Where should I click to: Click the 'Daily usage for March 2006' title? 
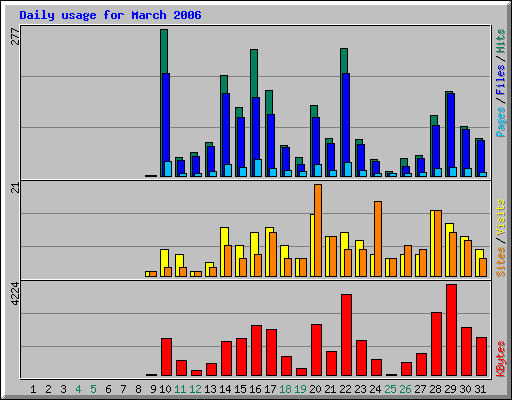pos(110,15)
